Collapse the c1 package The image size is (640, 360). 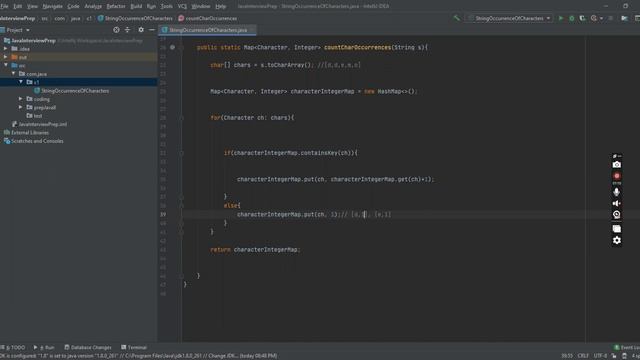[x=21, y=82]
